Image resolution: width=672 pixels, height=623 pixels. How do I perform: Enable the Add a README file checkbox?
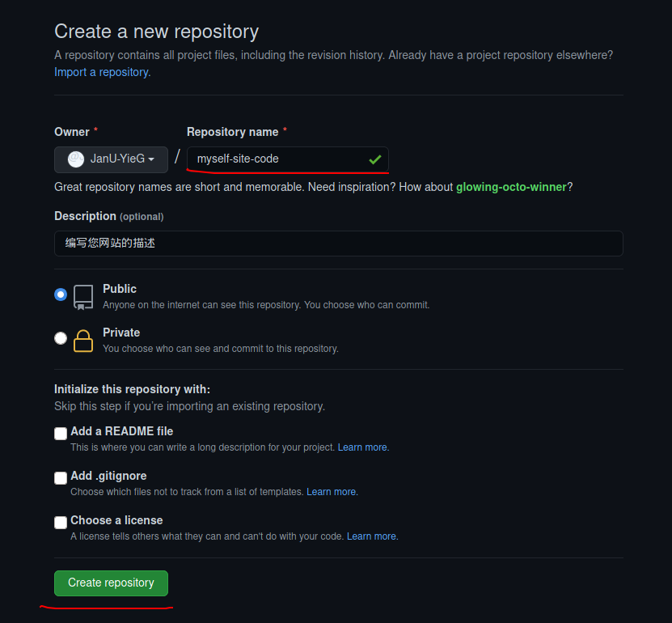coord(61,434)
